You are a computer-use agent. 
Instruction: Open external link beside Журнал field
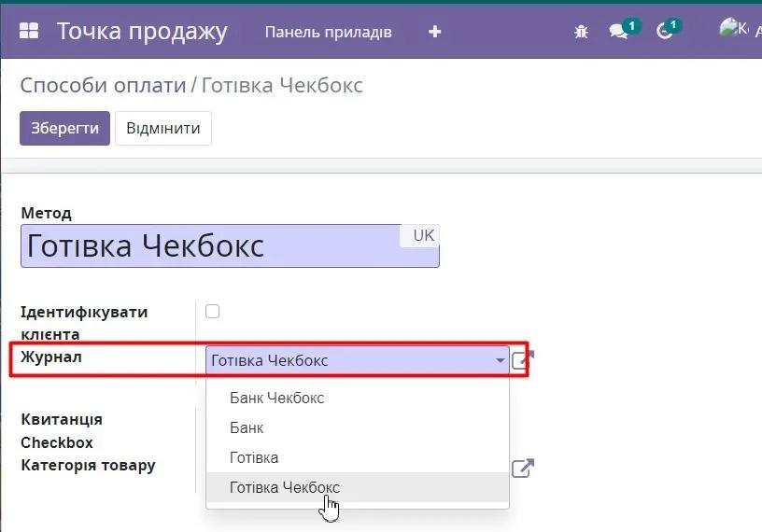pyautogui.click(x=523, y=359)
